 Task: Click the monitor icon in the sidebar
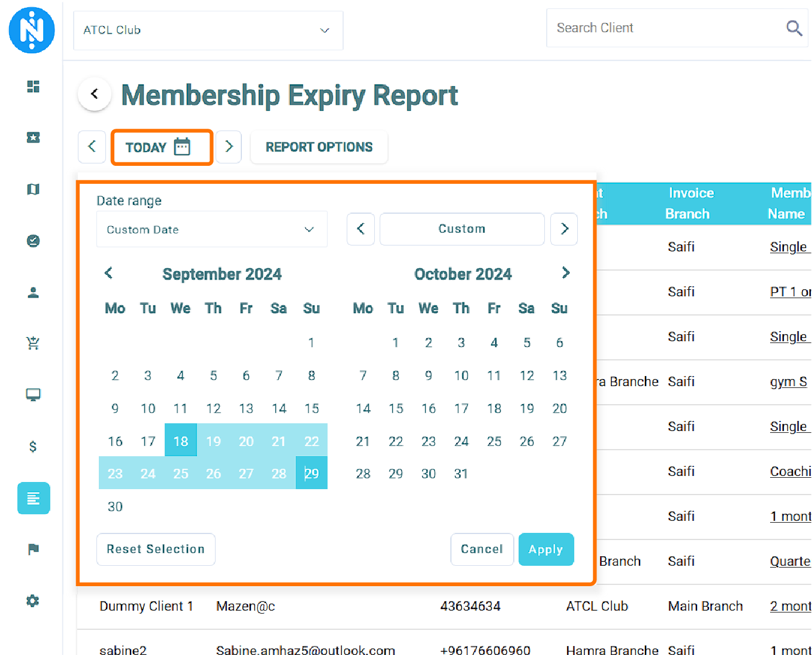pyautogui.click(x=32, y=395)
